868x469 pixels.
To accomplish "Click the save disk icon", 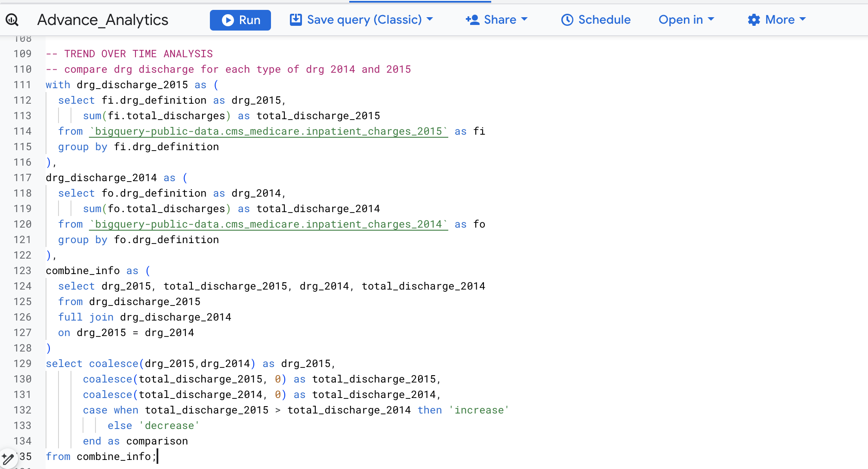I will pyautogui.click(x=296, y=20).
